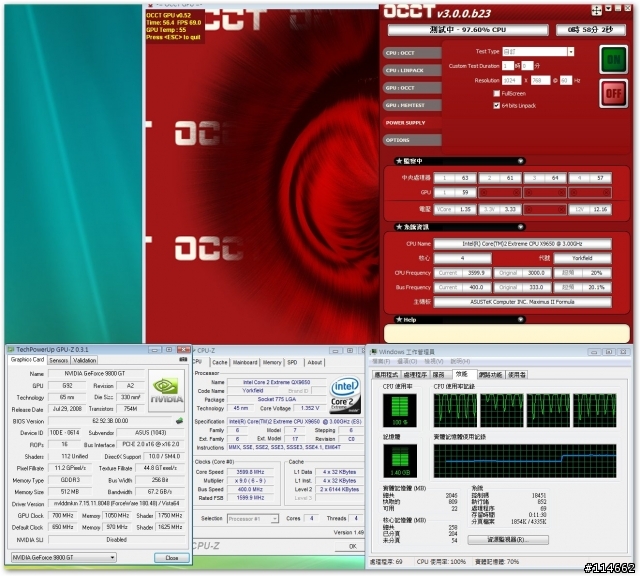This screenshot has width=640, height=576.
Task: Select the CPU : LINPACK test tab
Action: click(x=413, y=70)
